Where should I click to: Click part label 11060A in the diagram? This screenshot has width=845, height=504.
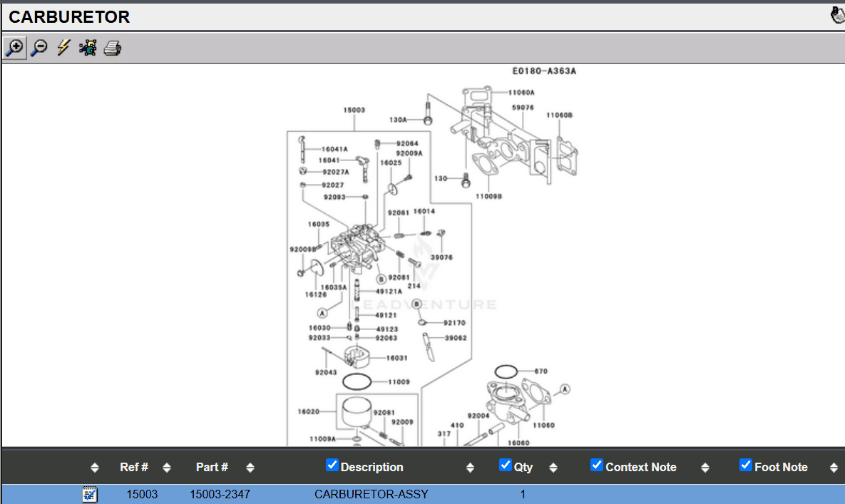tap(521, 93)
